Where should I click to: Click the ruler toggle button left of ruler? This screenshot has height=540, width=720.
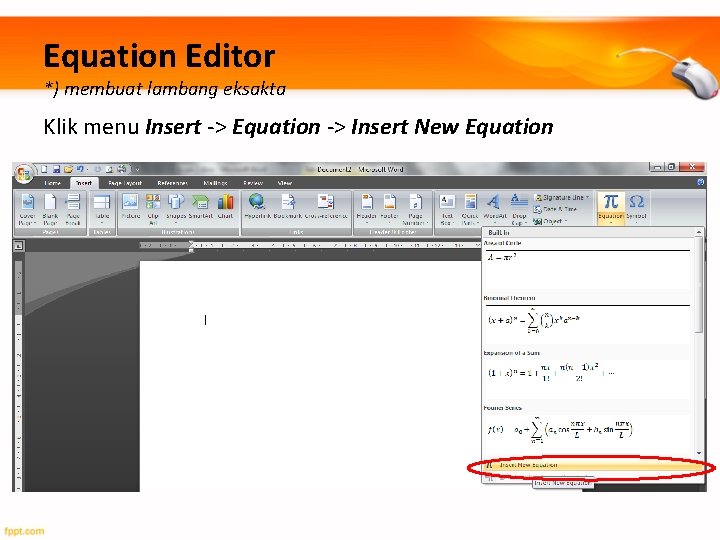click(x=18, y=246)
